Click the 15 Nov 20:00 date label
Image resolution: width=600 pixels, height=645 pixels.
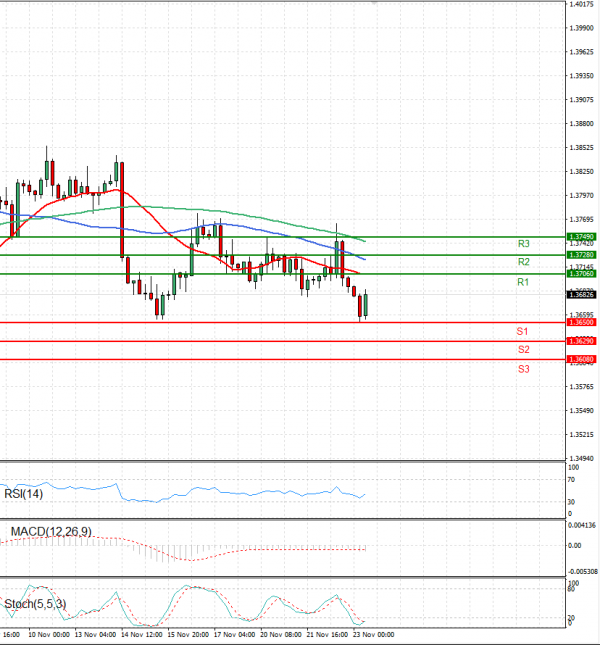tap(188, 635)
